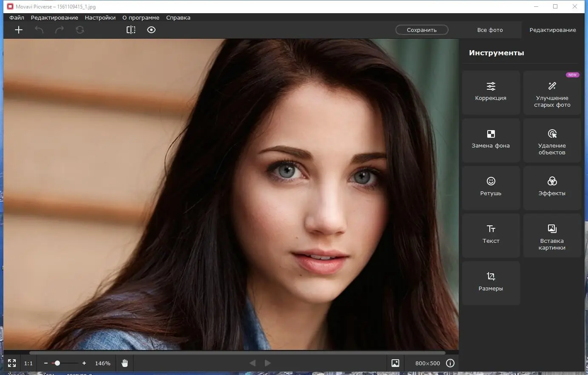Open the Файл menu
588x375 pixels.
click(17, 18)
